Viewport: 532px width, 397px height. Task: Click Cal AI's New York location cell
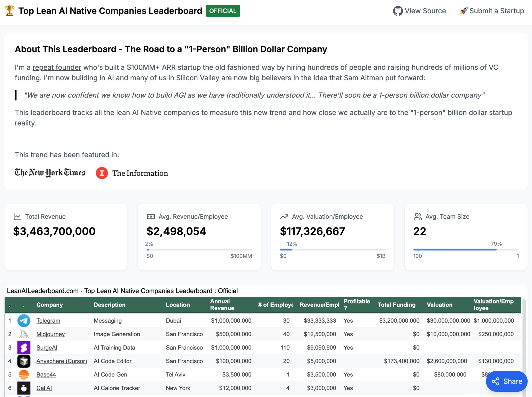point(178,388)
